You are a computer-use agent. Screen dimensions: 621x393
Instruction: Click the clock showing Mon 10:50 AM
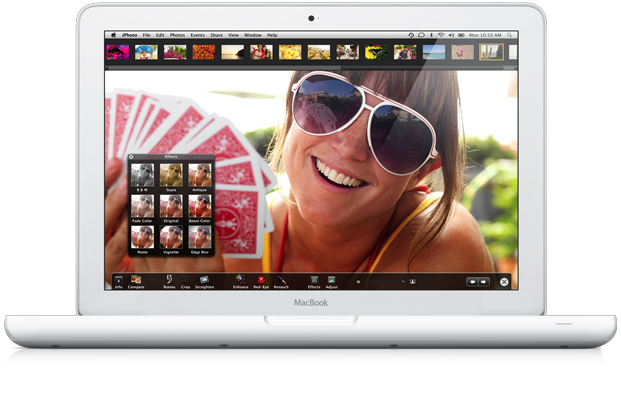tap(485, 35)
